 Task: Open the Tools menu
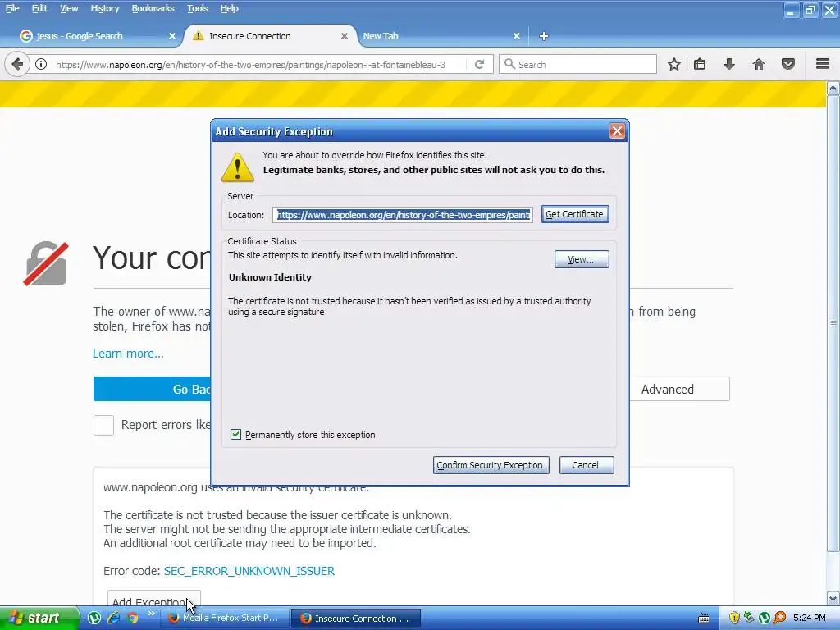pos(197,8)
